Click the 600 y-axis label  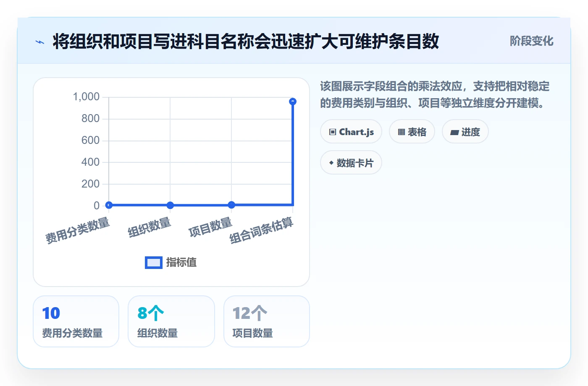[x=90, y=141]
